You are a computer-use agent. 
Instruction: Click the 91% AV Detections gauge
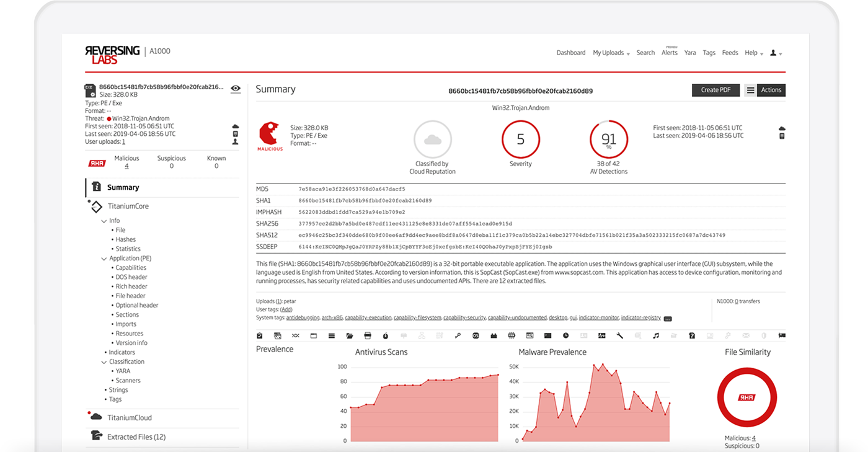(x=609, y=140)
